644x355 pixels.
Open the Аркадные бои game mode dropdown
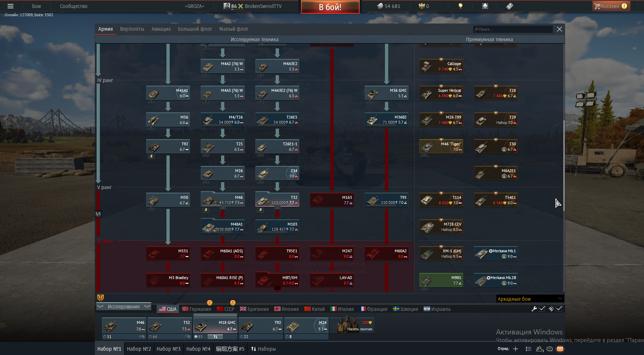[530, 299]
